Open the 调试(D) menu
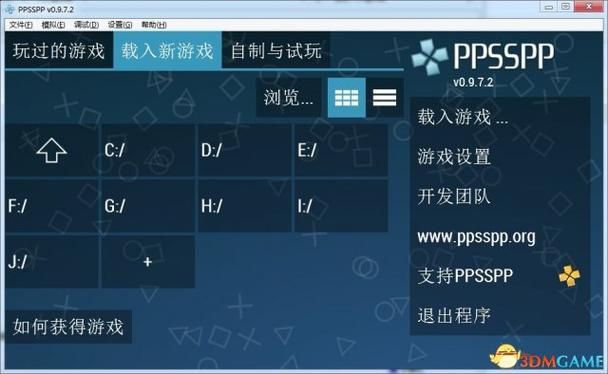 click(x=86, y=25)
